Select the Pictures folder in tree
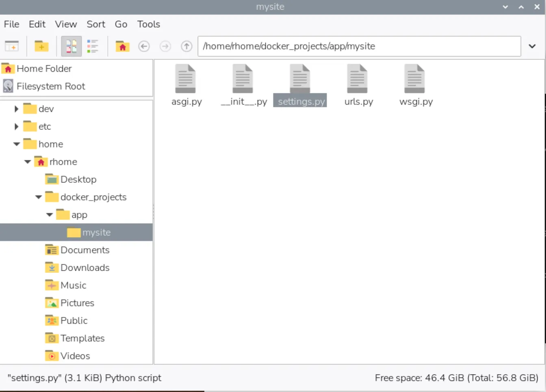 tap(69, 303)
